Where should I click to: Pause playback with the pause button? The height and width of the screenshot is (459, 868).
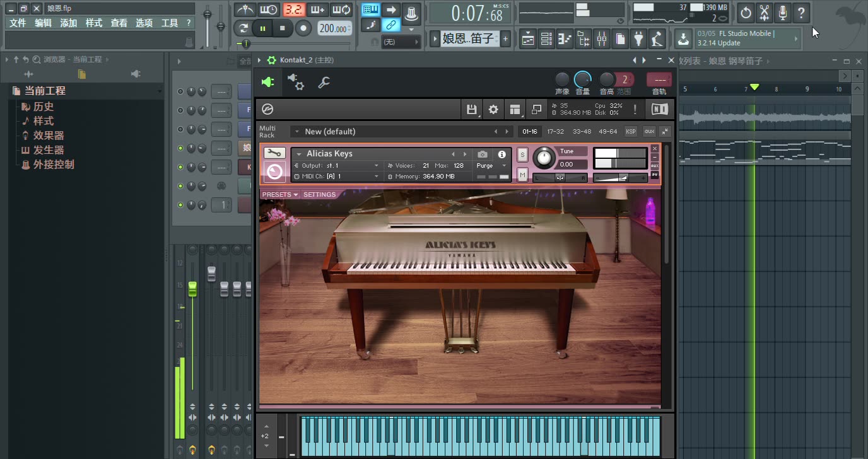coord(263,28)
